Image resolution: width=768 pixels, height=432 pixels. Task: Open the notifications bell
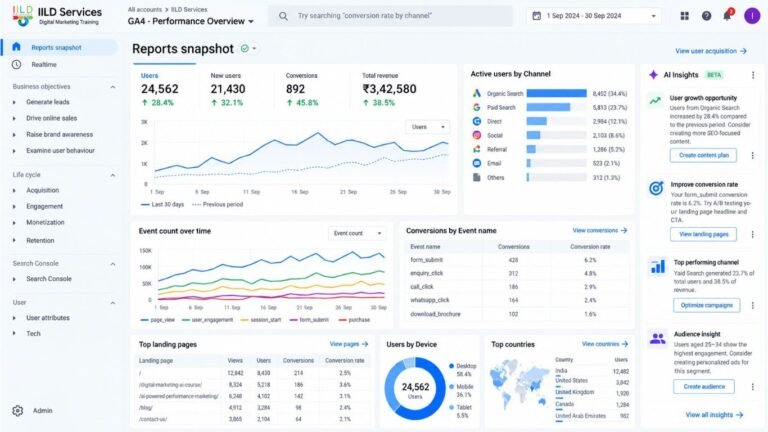727,16
